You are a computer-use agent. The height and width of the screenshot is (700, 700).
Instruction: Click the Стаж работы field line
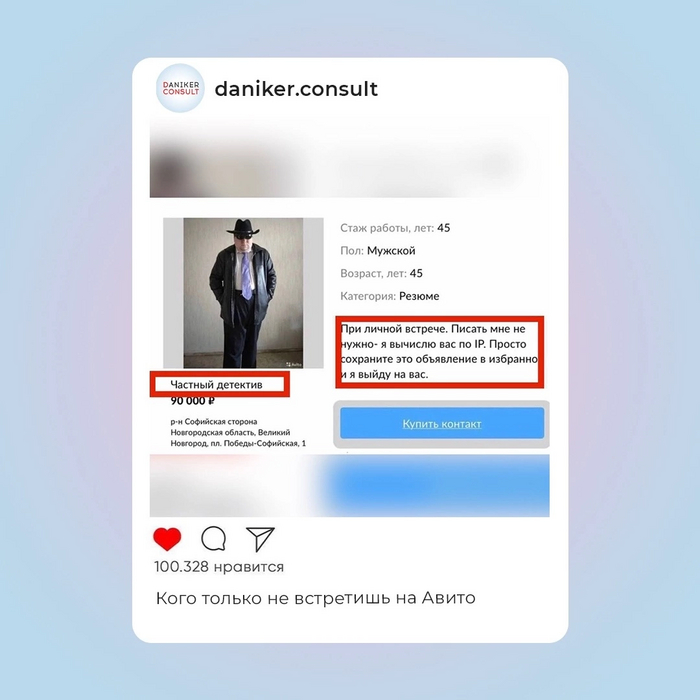coord(395,228)
